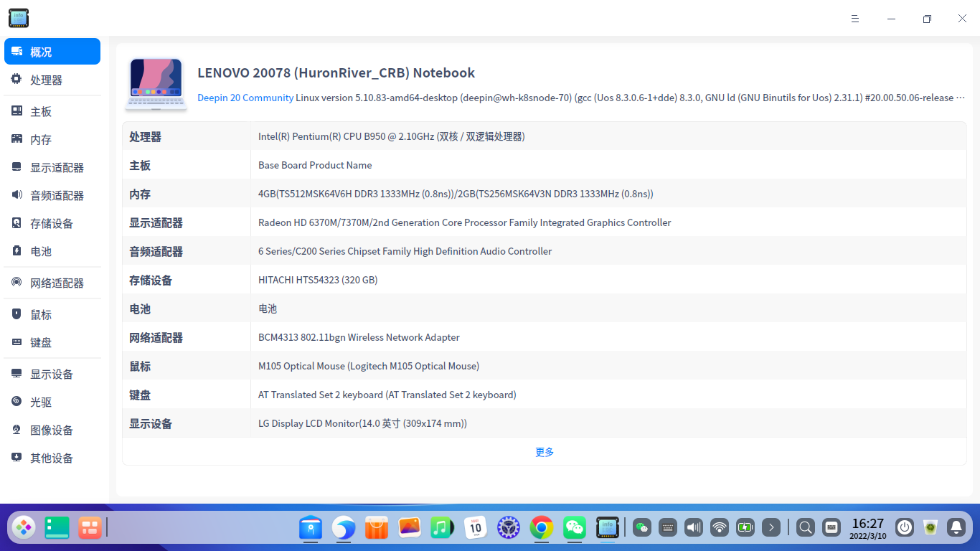
Task: Select the Base Board Product Name row
Action: pyautogui.click(x=545, y=165)
